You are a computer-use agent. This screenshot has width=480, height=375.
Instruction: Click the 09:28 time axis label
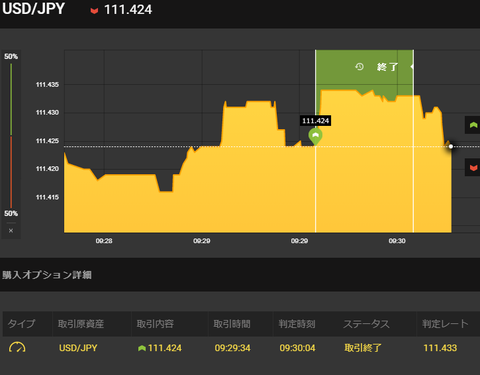coord(104,241)
